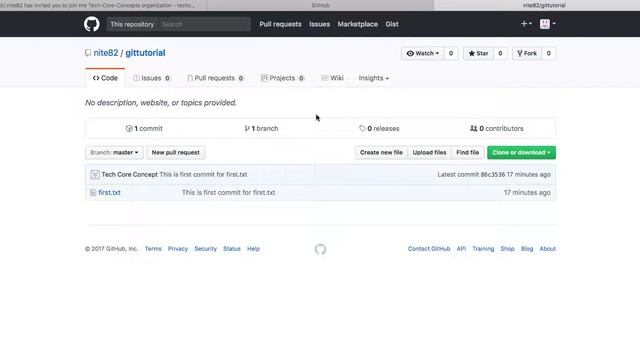Image resolution: width=640 pixels, height=360 pixels.
Task: Focus the repository search field
Action: coord(204,24)
